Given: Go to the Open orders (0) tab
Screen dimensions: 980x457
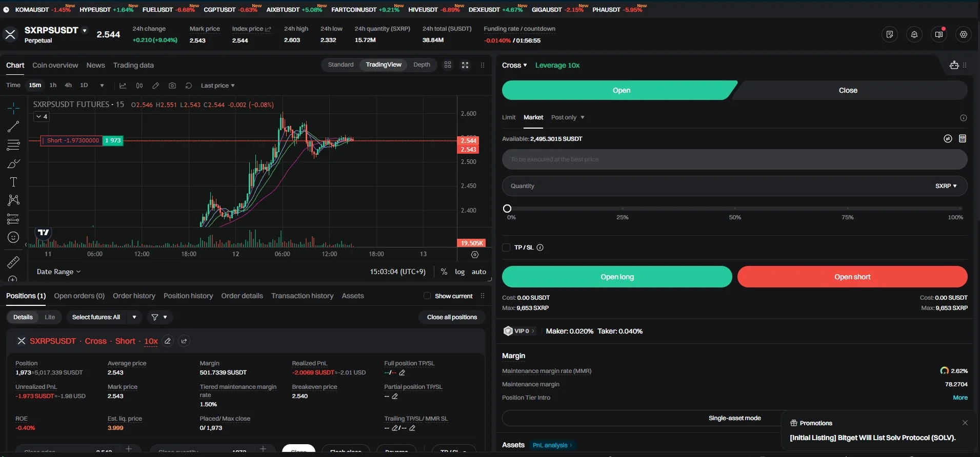Looking at the screenshot, I should [79, 296].
